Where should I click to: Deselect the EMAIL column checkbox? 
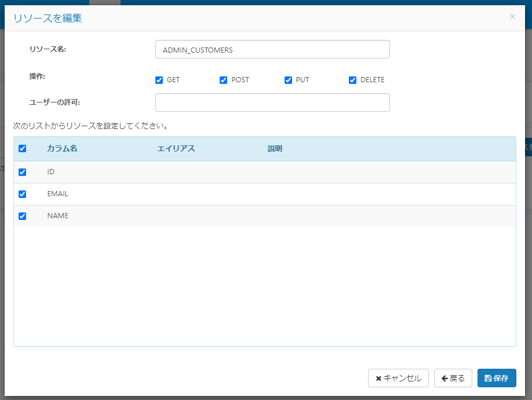(23, 194)
